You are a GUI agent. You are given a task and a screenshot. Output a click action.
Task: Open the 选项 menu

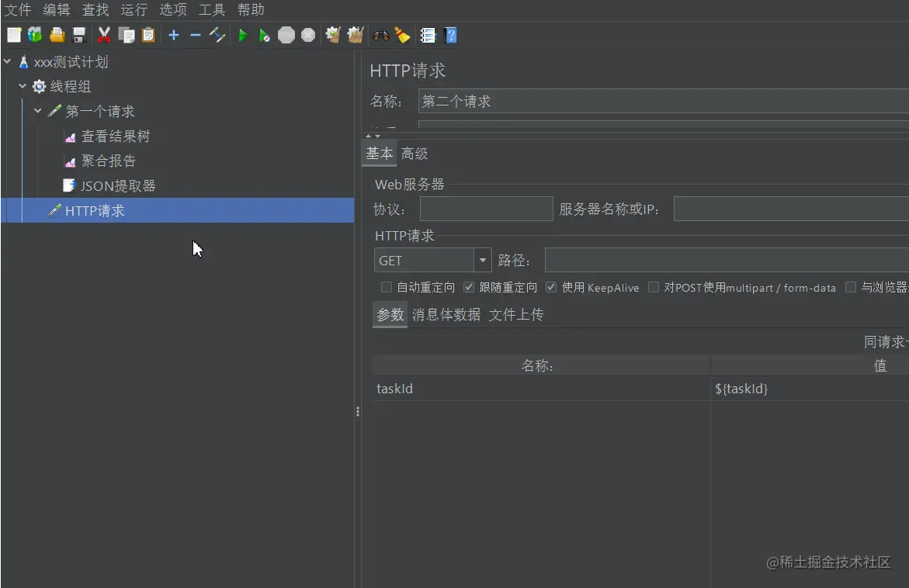(173, 10)
